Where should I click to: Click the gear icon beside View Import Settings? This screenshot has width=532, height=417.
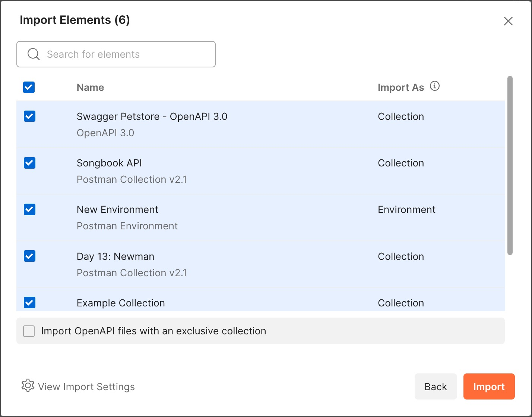(28, 386)
